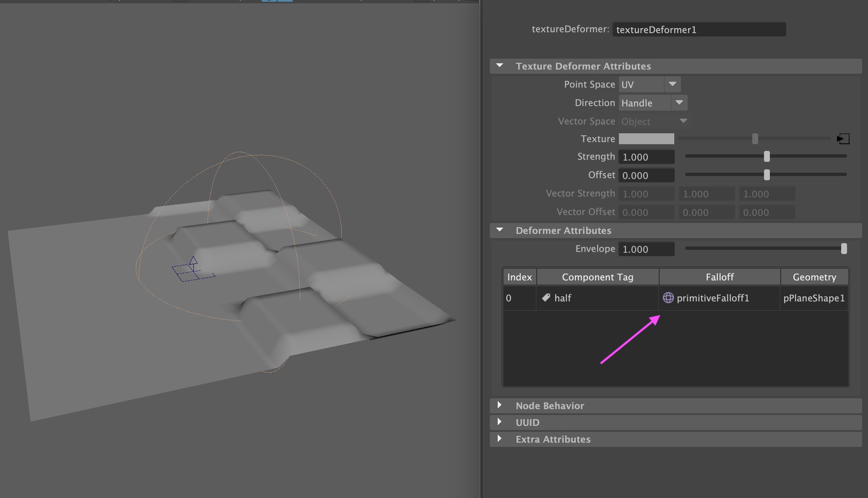Click the Strength value field
This screenshot has width=868, height=498.
tap(646, 157)
